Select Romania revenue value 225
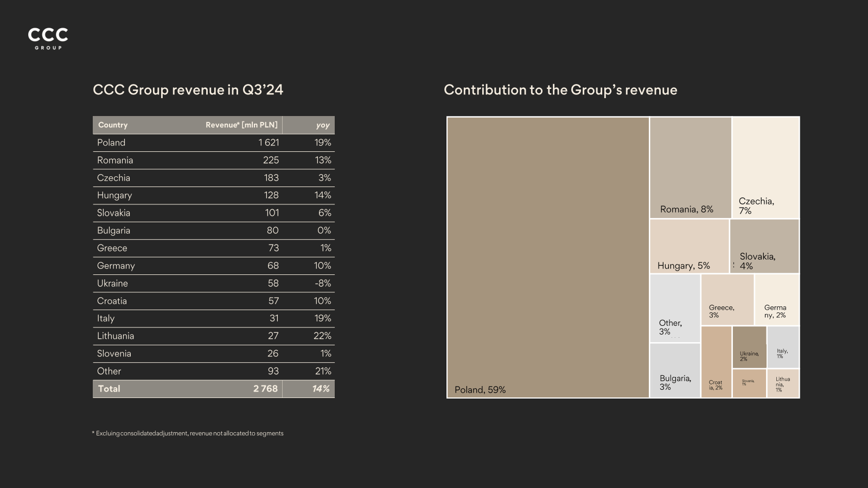The width and height of the screenshot is (868, 488). click(x=271, y=160)
